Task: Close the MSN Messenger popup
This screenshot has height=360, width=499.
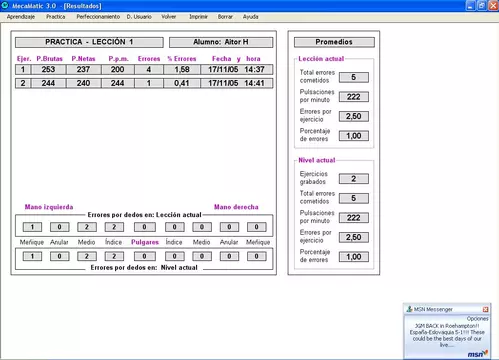Action: [485, 309]
